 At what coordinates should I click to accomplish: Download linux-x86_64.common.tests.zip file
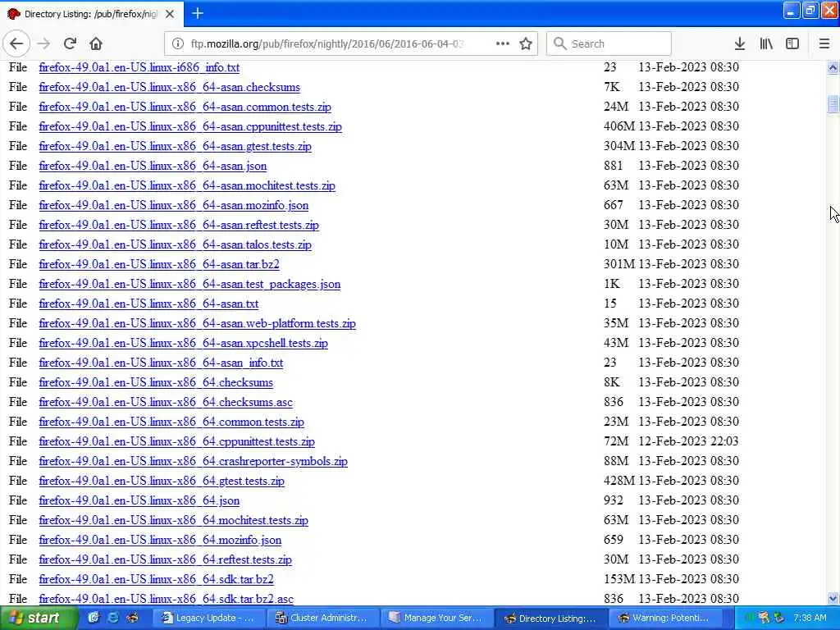171,422
